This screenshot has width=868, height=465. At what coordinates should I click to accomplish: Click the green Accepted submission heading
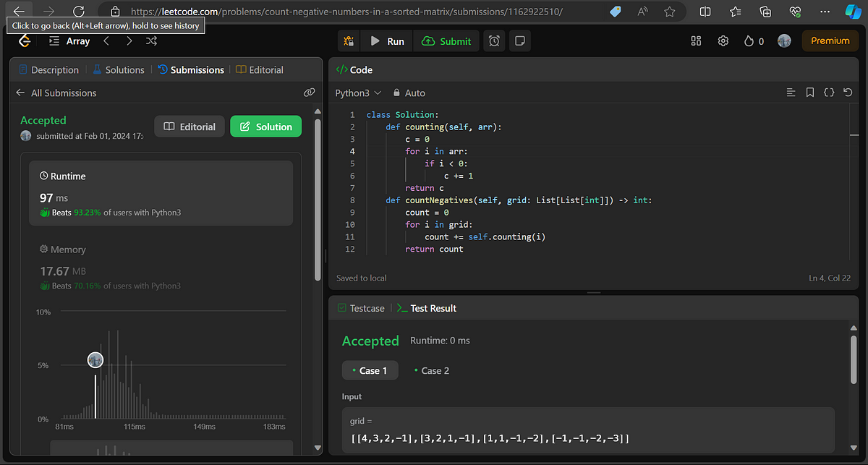point(43,120)
